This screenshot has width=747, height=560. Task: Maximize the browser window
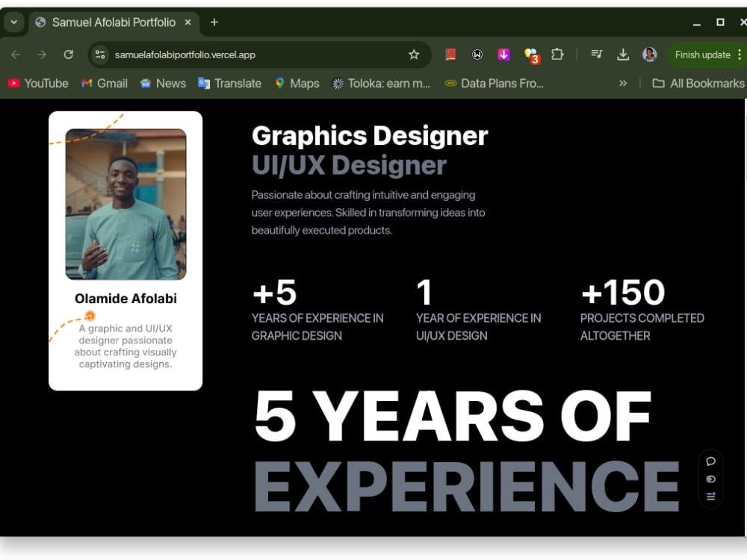click(720, 22)
